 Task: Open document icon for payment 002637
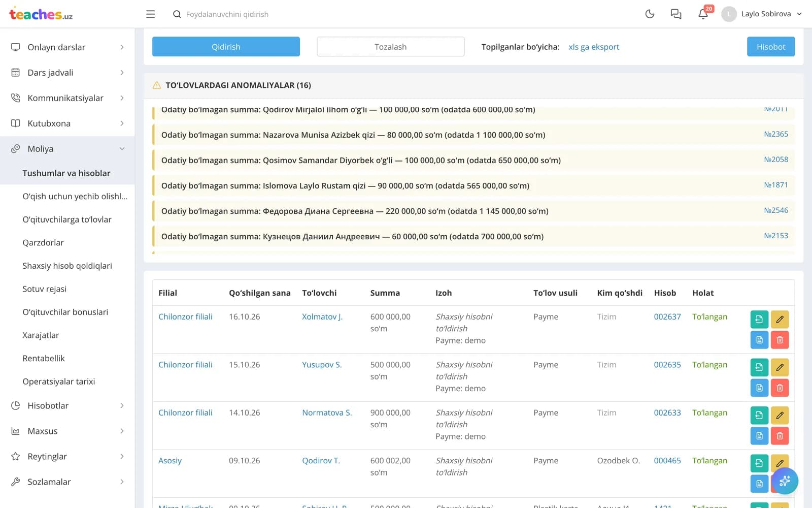pos(759,340)
